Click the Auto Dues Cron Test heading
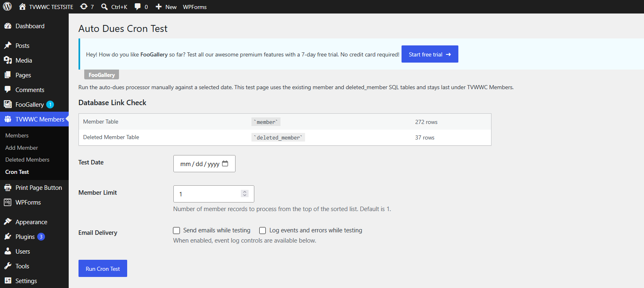Viewport: 644px width, 288px height. [x=123, y=29]
